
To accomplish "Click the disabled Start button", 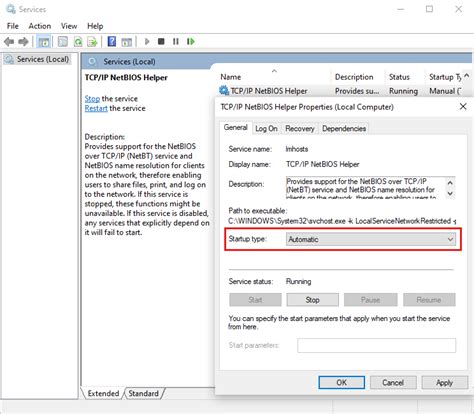I will coord(255,300).
